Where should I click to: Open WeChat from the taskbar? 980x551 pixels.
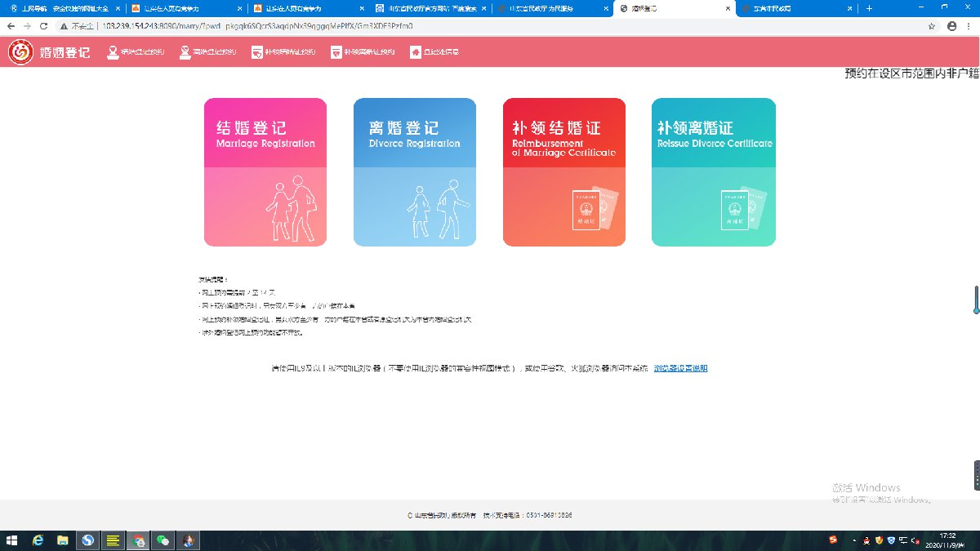click(164, 540)
